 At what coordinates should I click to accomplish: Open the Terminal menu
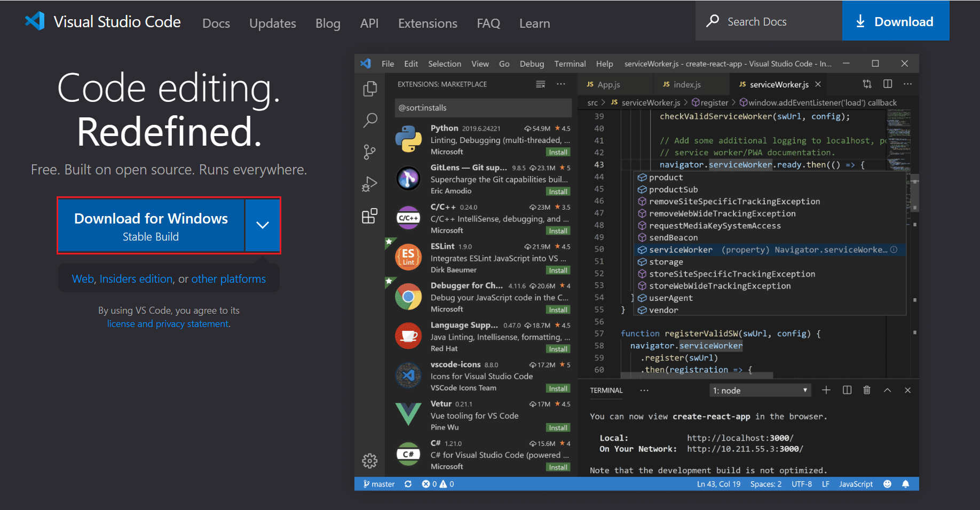[570, 63]
